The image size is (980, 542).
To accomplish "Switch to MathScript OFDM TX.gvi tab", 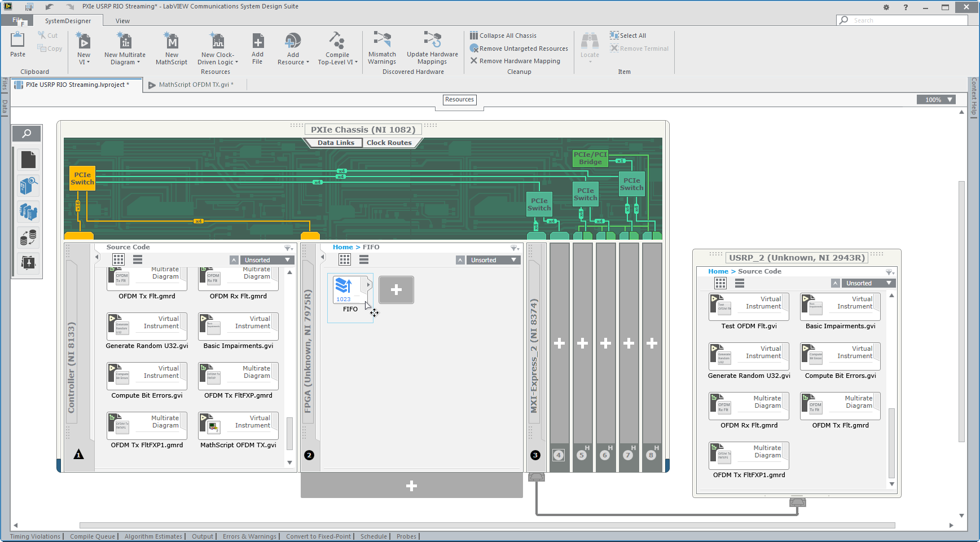I will click(x=196, y=85).
